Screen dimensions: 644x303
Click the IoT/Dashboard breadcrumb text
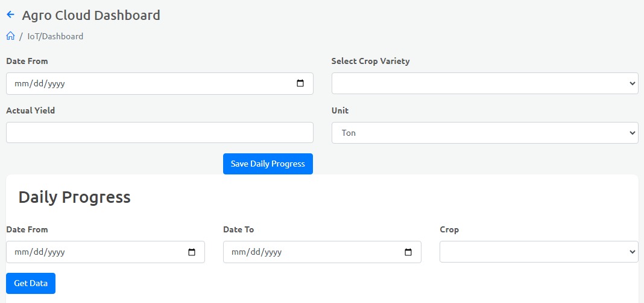(55, 36)
